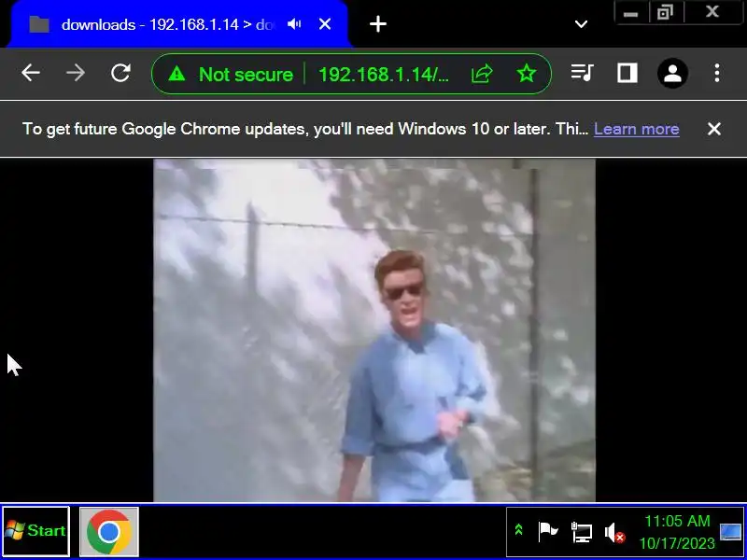
Task: Restore down the Chrome window
Action: pyautogui.click(x=664, y=13)
